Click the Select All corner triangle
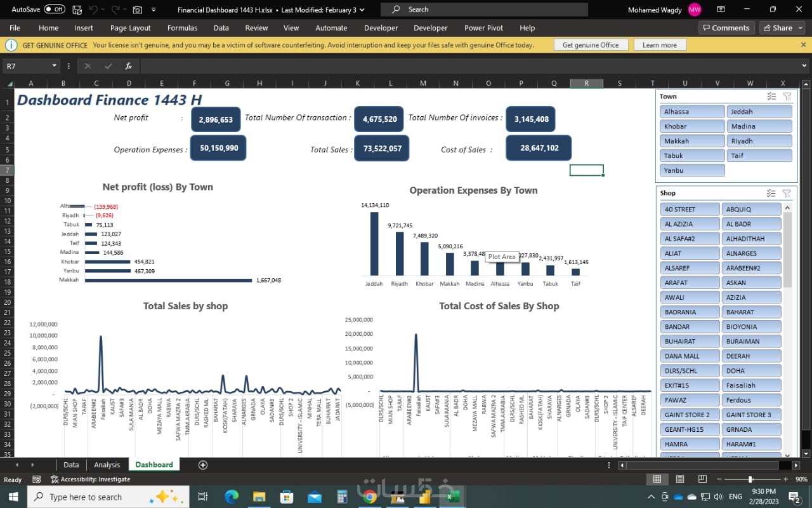Screen dimensions: 812x508 tap(10, 83)
